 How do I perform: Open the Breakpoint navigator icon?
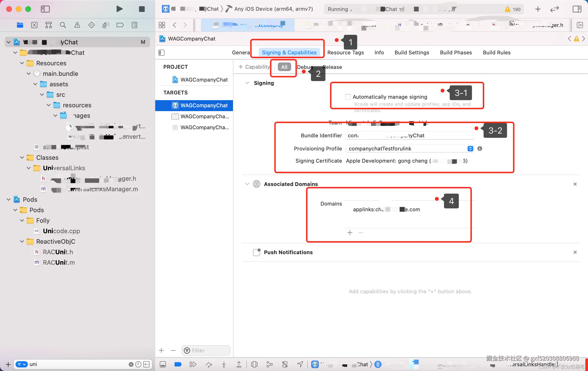120,25
